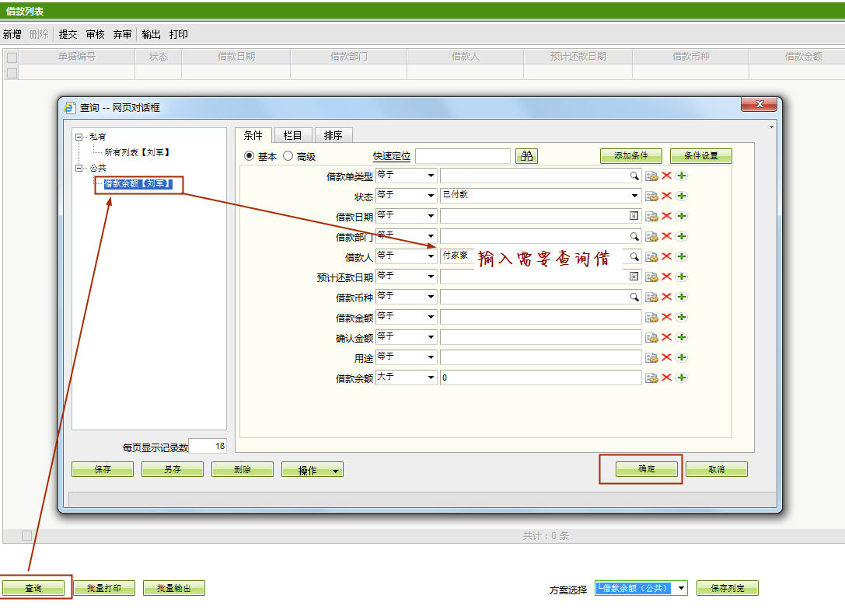Click the 确定 button
Screen dimensions: 845x616
coord(646,469)
